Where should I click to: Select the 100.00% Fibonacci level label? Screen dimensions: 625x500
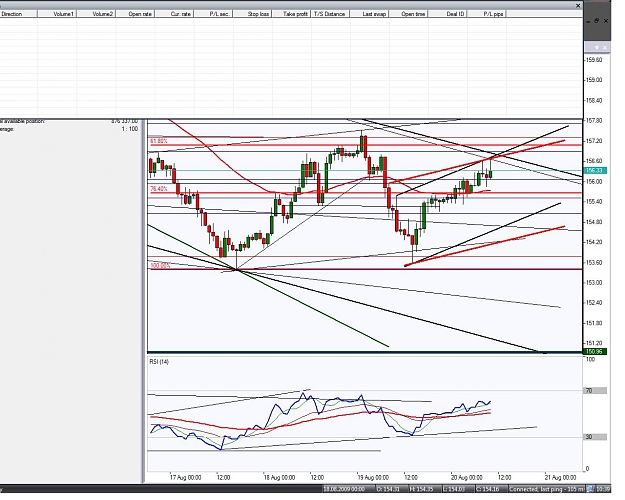click(x=160, y=266)
